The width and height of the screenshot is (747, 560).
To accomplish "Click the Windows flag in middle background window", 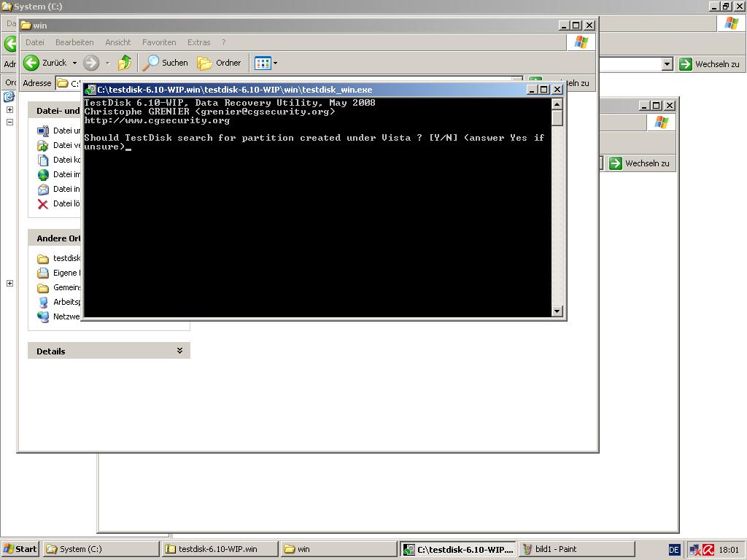I will 661,122.
